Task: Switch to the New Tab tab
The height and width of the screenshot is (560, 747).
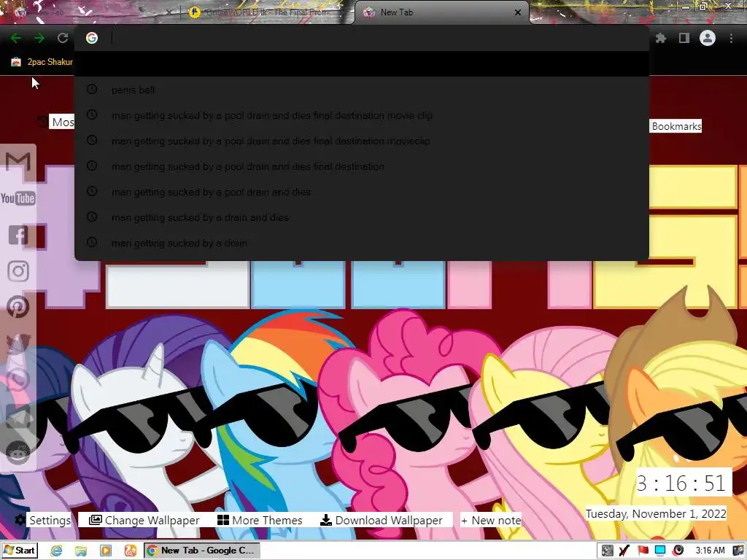Action: pyautogui.click(x=441, y=12)
